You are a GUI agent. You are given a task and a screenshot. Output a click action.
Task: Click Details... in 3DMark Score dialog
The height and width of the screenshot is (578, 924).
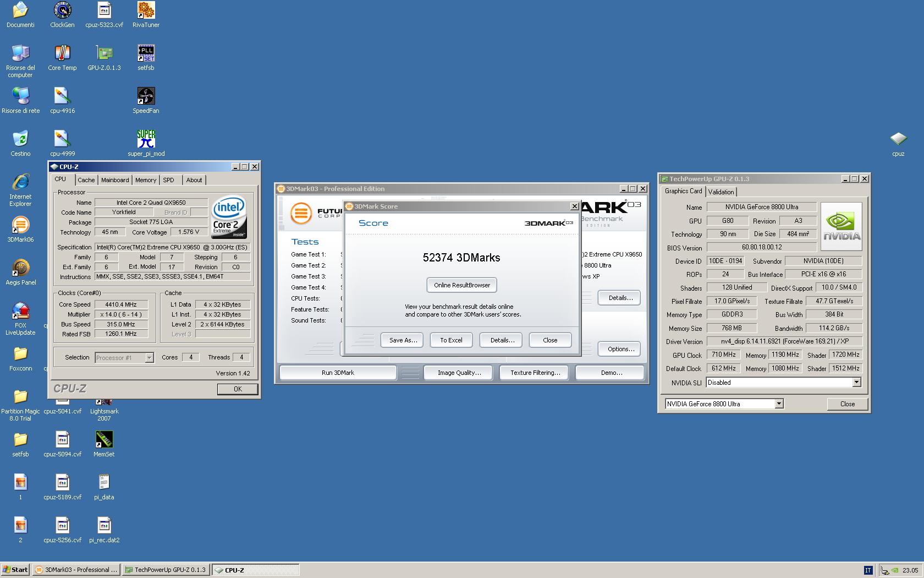502,340
